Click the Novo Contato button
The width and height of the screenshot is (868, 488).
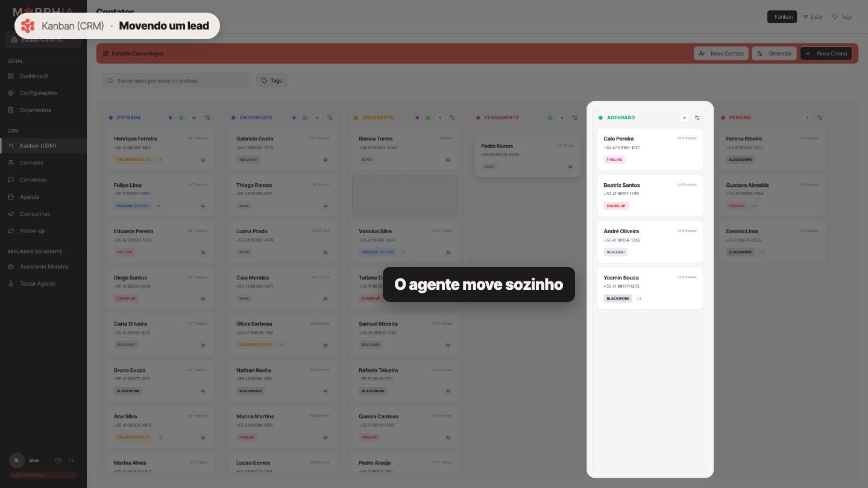(721, 54)
